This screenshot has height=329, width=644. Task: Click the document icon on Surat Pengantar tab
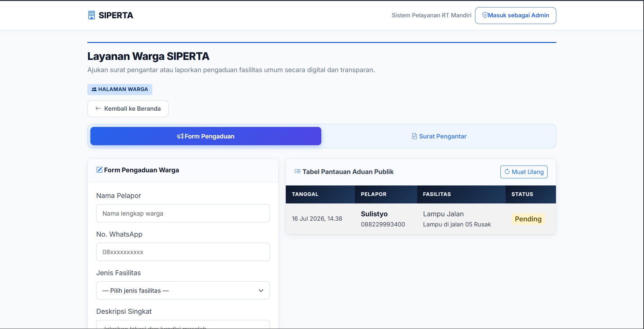[414, 136]
